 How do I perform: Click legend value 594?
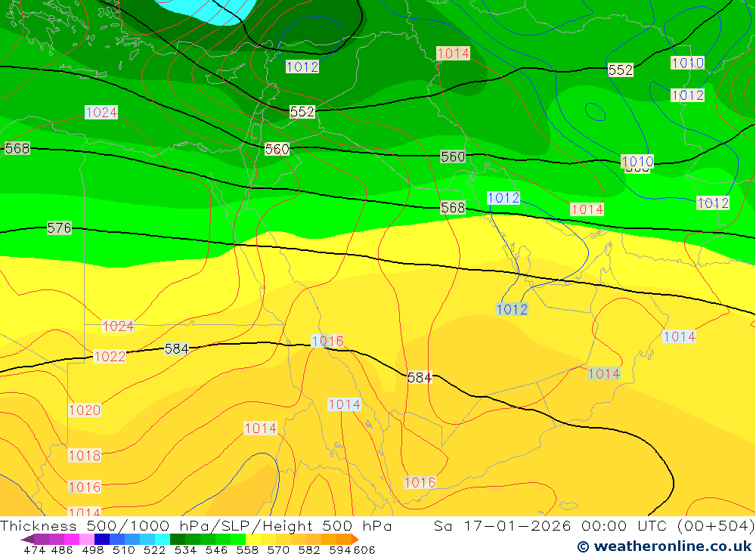click(x=340, y=549)
